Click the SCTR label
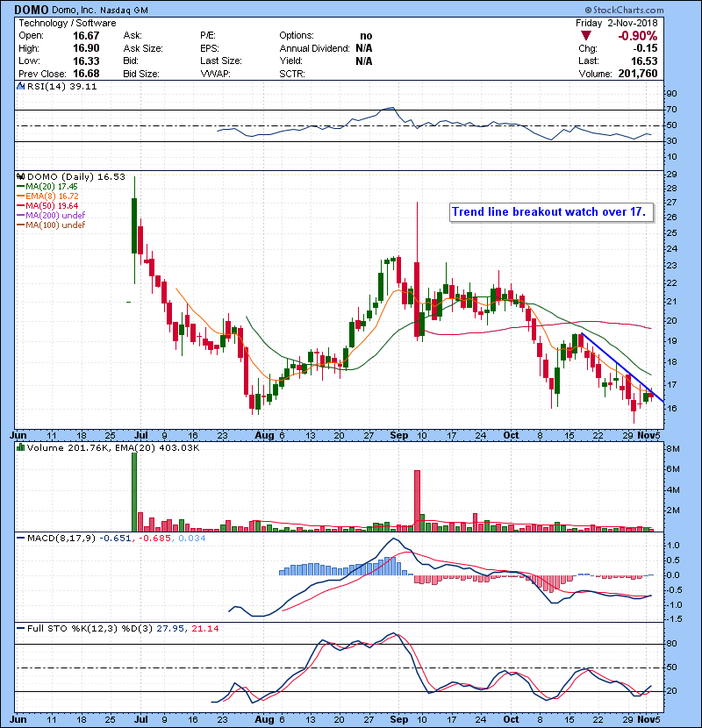 click(291, 74)
